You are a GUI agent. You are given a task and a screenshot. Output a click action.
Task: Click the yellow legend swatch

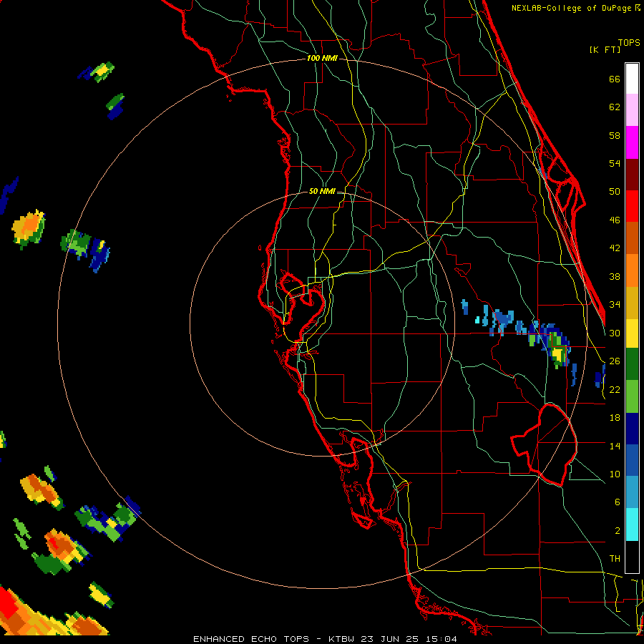pyautogui.click(x=632, y=333)
